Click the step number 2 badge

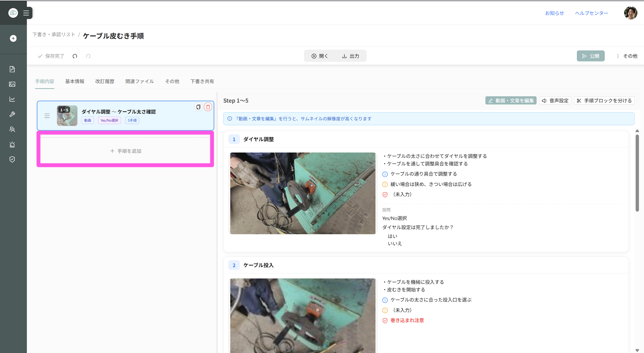[234, 265]
